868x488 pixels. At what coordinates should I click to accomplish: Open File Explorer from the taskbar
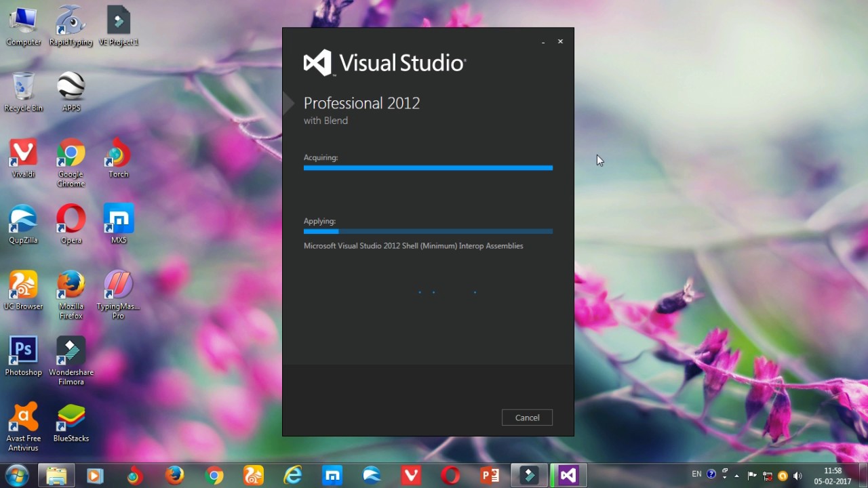[x=56, y=476]
